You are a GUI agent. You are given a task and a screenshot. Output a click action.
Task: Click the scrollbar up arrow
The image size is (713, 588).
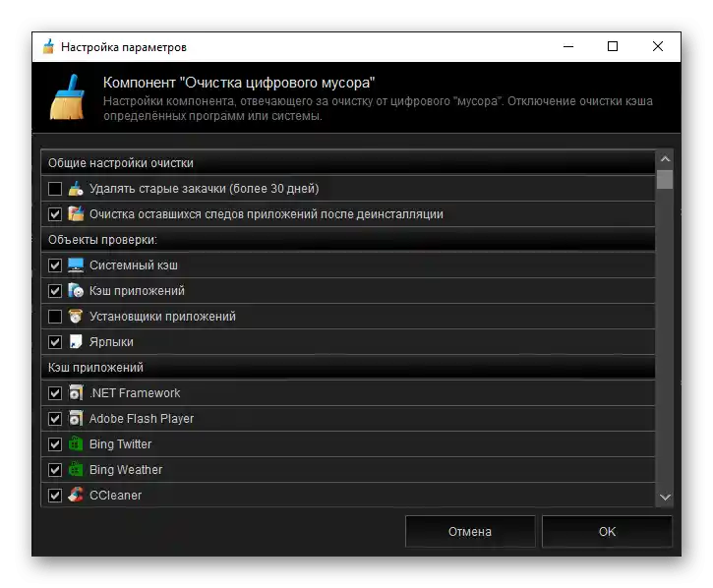click(665, 158)
